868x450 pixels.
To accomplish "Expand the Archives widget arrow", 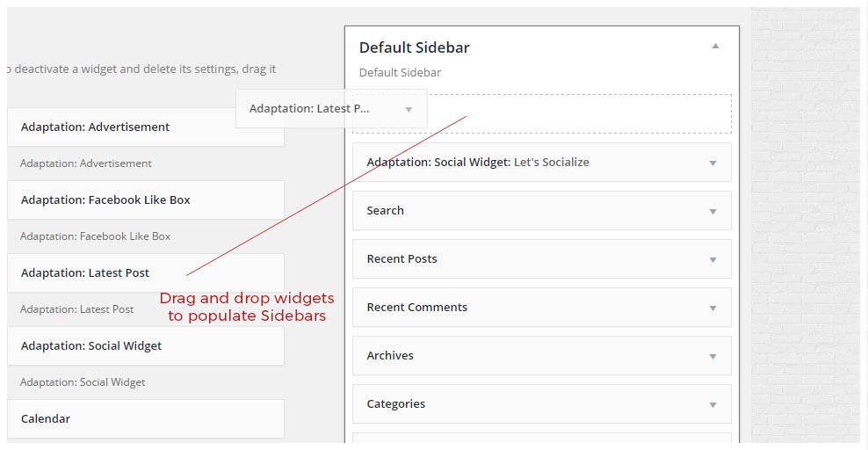I will click(x=712, y=356).
